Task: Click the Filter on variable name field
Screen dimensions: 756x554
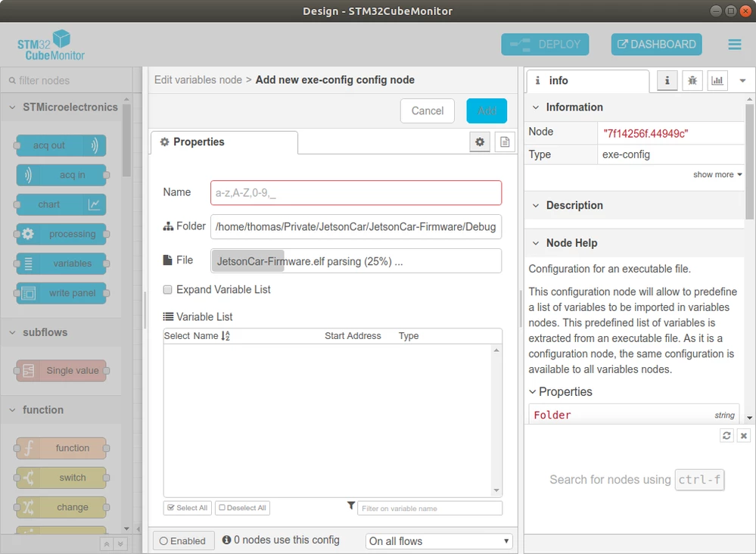Action: tap(430, 508)
